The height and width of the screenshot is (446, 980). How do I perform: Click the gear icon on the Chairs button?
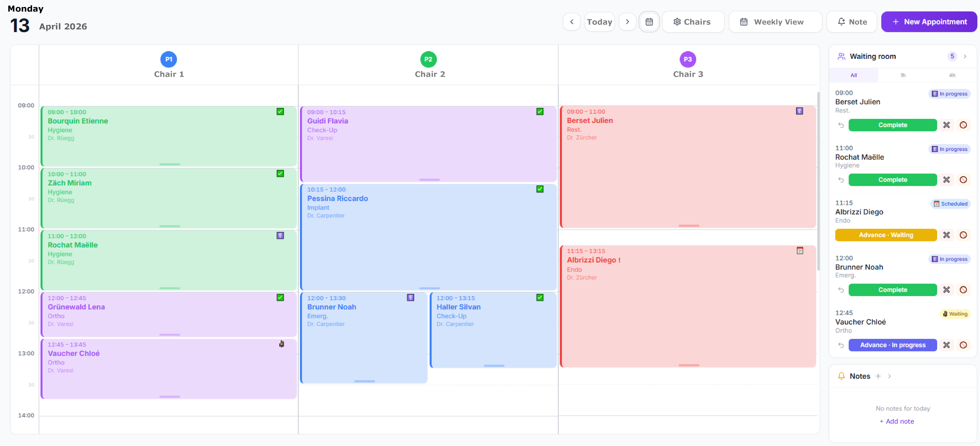[677, 22]
